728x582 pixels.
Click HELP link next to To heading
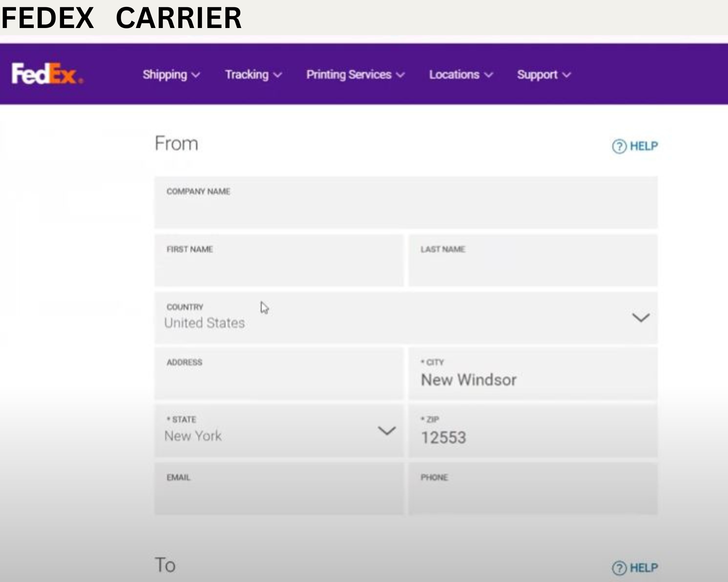644,567
